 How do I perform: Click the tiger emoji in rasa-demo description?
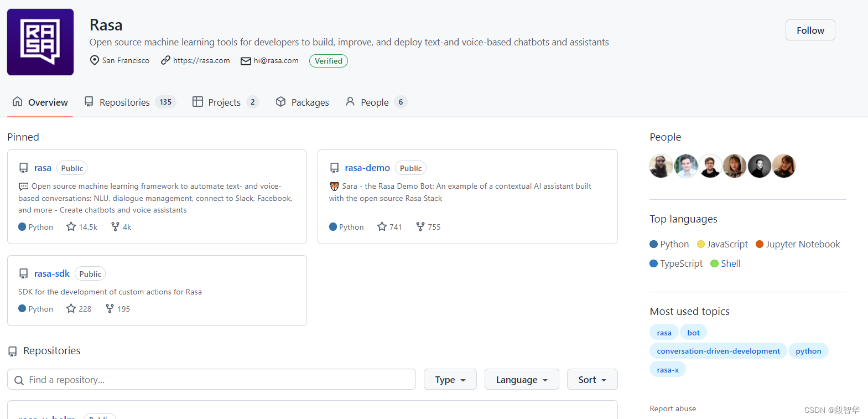pyautogui.click(x=334, y=187)
